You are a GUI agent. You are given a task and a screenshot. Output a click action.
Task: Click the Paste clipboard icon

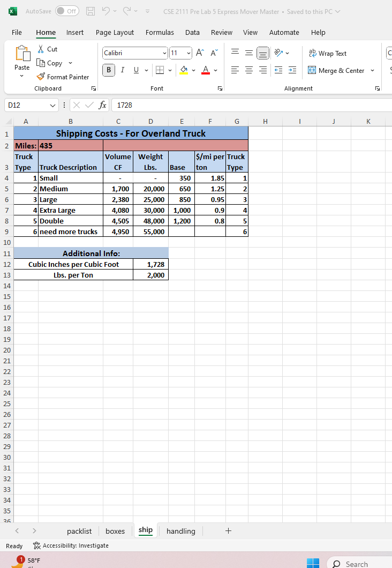22,53
